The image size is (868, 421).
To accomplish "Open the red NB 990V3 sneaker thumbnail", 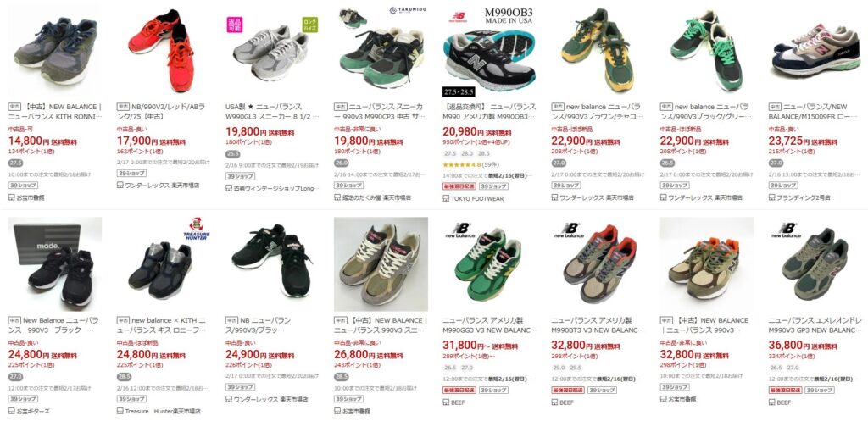I will (164, 50).
